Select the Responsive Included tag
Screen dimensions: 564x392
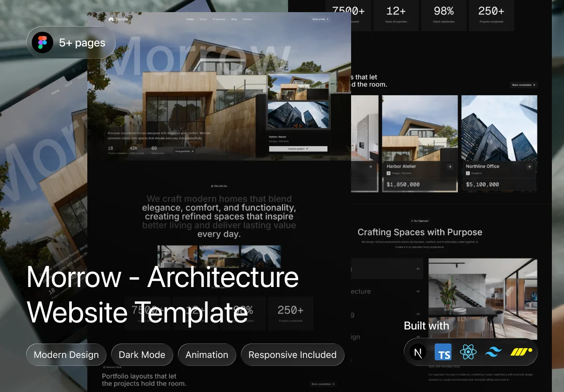pyautogui.click(x=292, y=355)
